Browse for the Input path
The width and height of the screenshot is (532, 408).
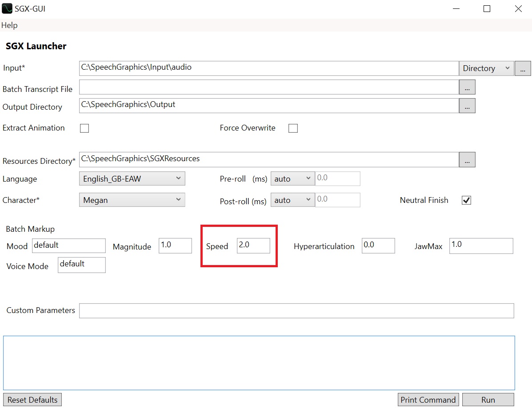[x=523, y=68]
